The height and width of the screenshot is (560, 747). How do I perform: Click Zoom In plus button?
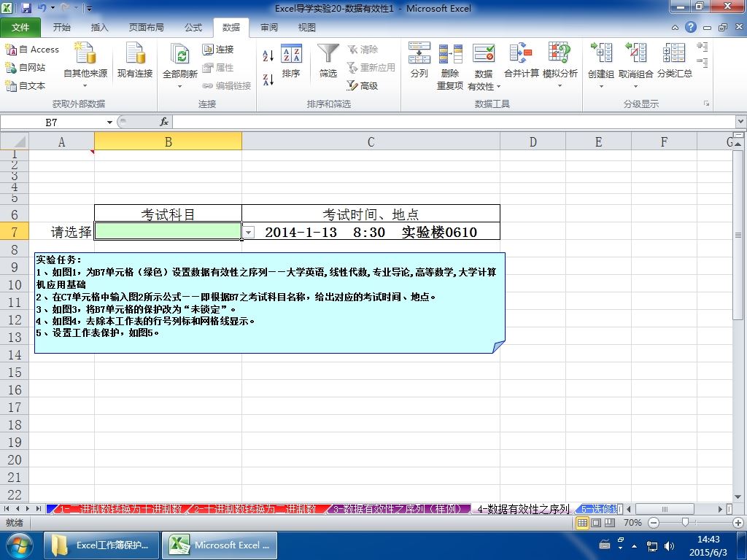click(738, 523)
